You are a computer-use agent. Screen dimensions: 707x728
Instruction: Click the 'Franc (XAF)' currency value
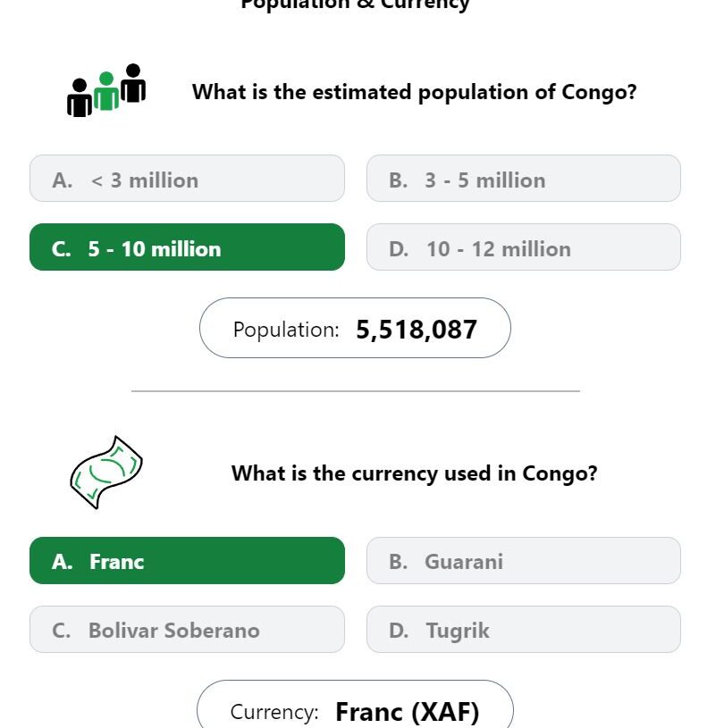tap(407, 712)
